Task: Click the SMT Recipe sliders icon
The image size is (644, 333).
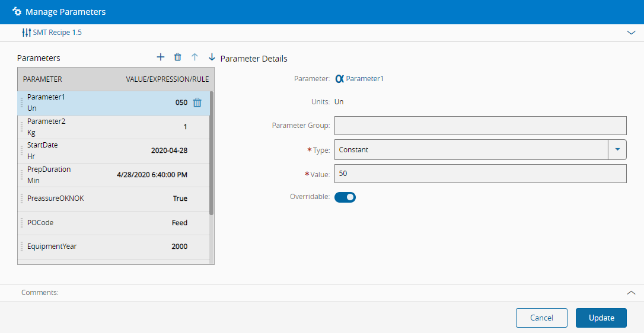Action: (x=26, y=33)
